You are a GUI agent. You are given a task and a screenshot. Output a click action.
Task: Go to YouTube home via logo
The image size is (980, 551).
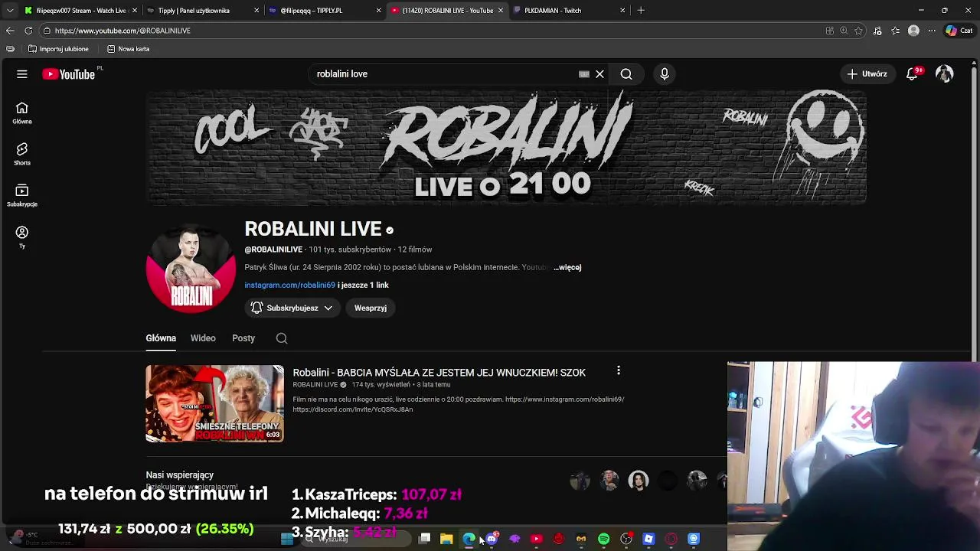coord(68,74)
